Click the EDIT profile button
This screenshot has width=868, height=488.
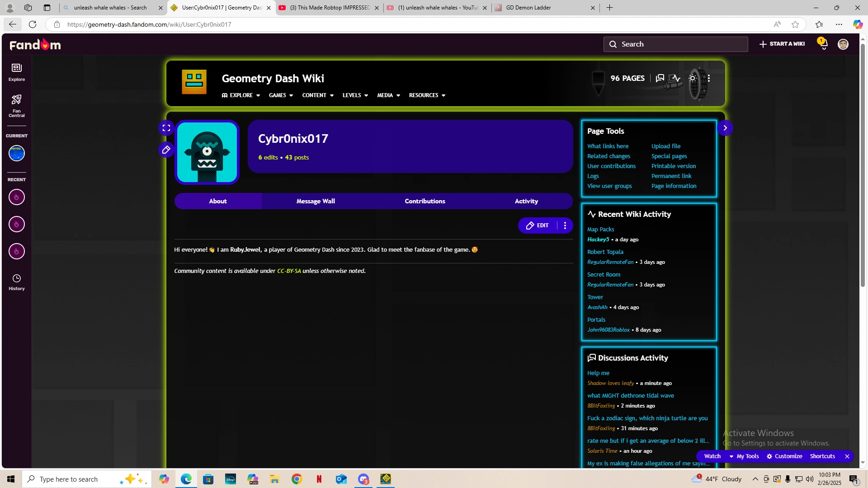[538, 225]
